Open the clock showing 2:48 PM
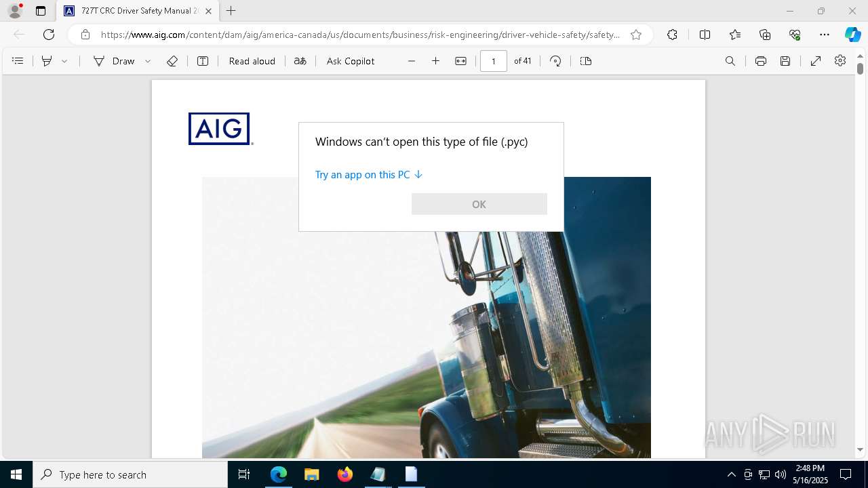The width and height of the screenshot is (868, 488). tap(810, 474)
